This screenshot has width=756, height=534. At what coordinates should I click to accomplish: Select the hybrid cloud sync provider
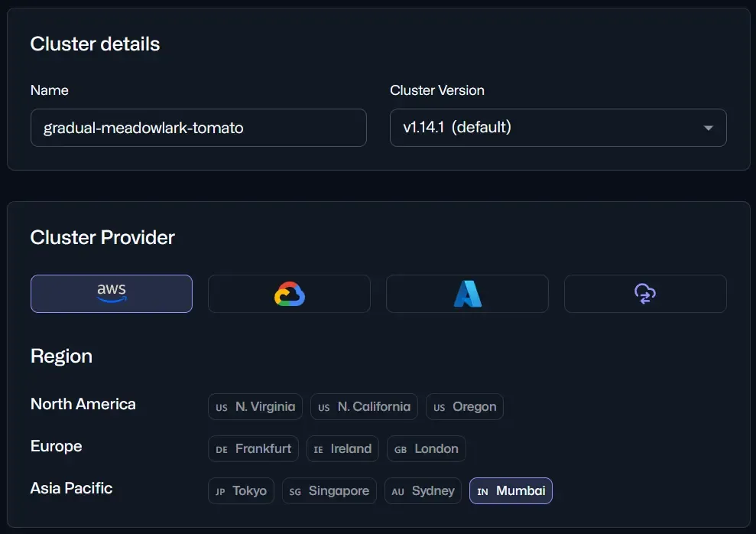point(645,294)
